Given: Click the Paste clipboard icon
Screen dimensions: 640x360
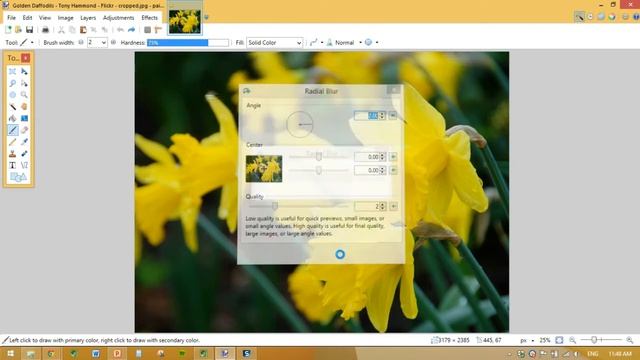Looking at the screenshot, I should (x=83, y=30).
